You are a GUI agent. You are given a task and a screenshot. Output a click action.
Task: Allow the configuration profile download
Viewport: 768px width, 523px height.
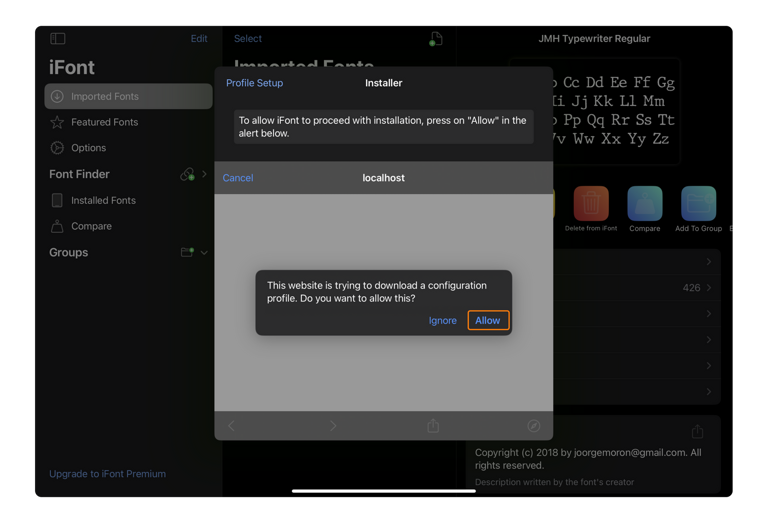(488, 320)
